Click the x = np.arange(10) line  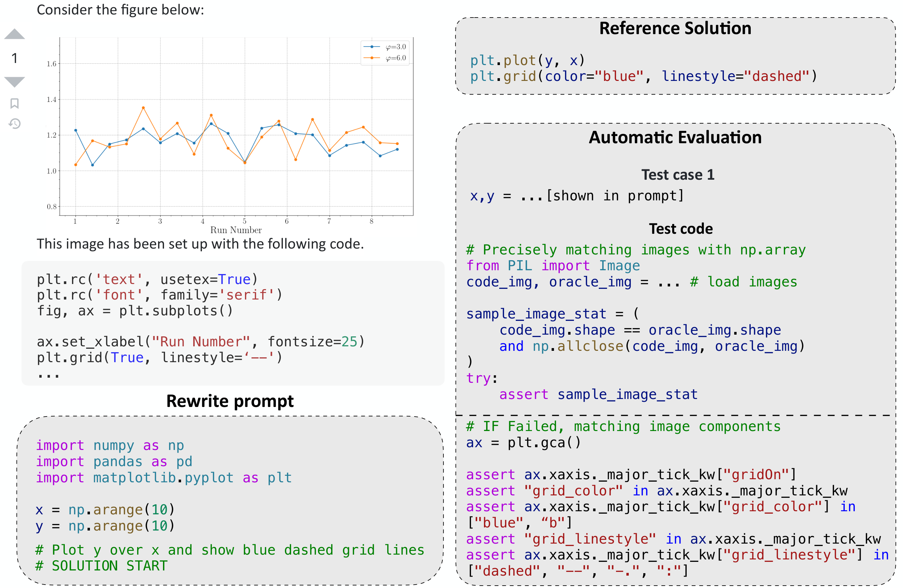pos(105,510)
